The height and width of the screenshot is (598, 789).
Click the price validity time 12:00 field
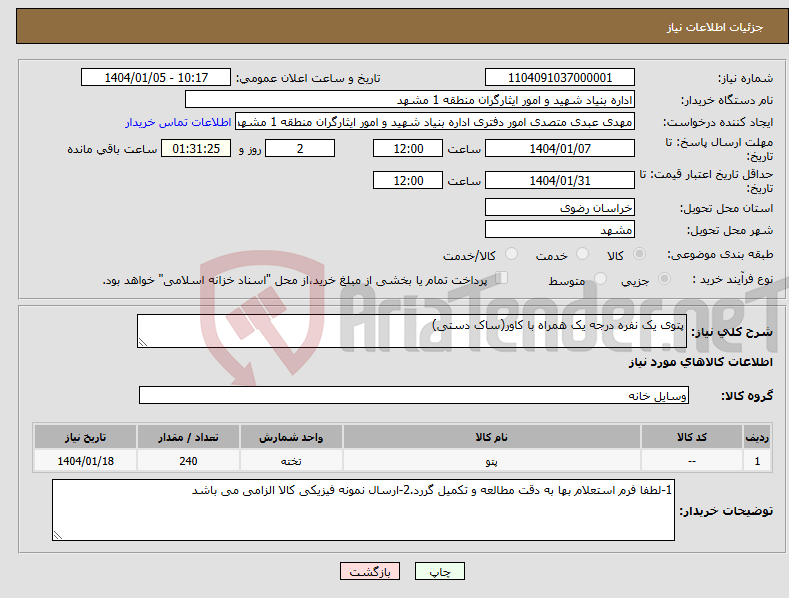click(408, 180)
